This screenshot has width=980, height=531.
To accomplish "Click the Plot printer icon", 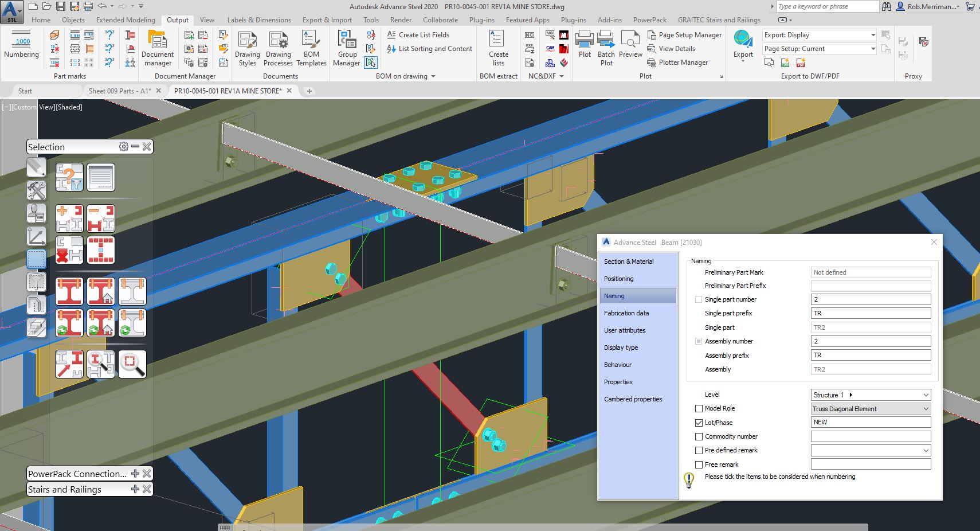I will [x=585, y=40].
